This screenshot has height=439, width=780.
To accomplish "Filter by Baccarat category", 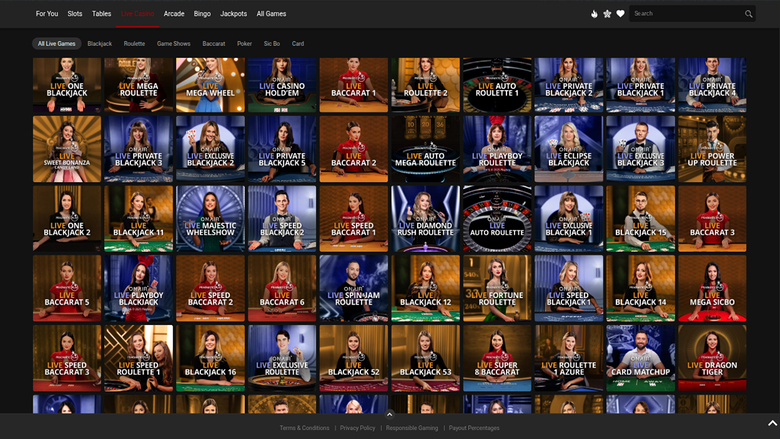I will coord(214,44).
